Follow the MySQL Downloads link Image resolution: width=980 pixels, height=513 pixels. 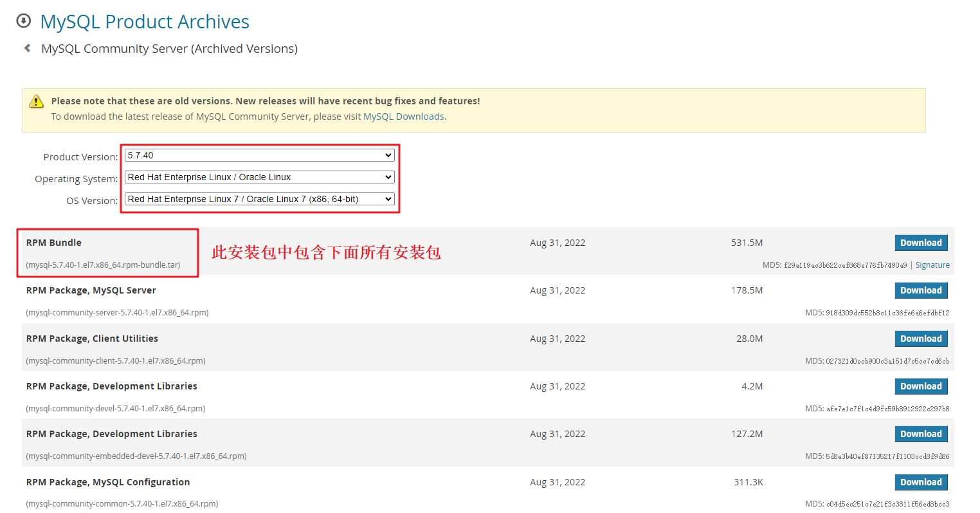(x=404, y=117)
